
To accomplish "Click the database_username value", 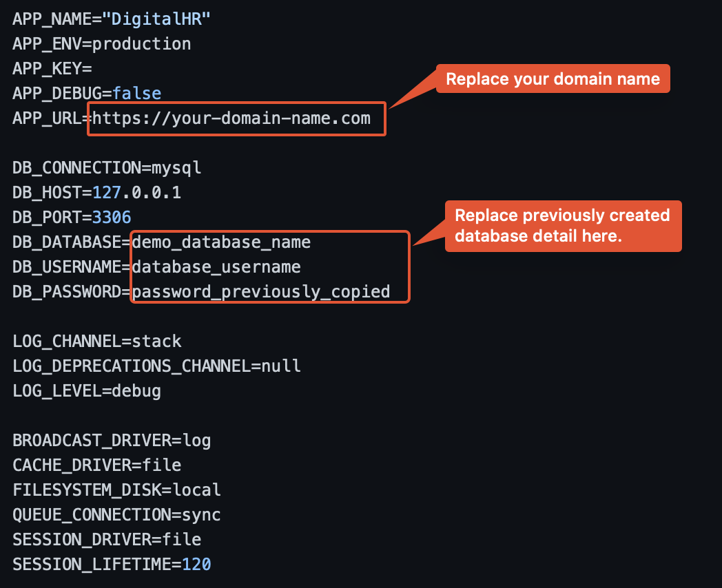I will [x=216, y=267].
